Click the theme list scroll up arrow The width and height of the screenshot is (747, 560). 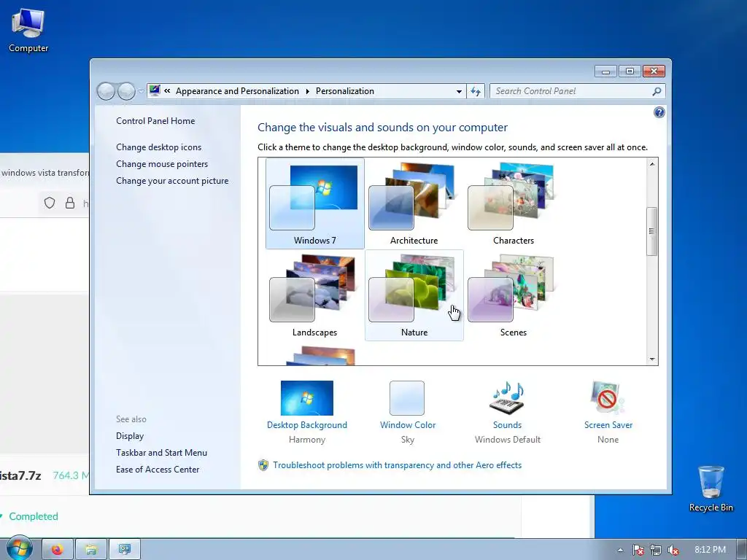(x=652, y=164)
